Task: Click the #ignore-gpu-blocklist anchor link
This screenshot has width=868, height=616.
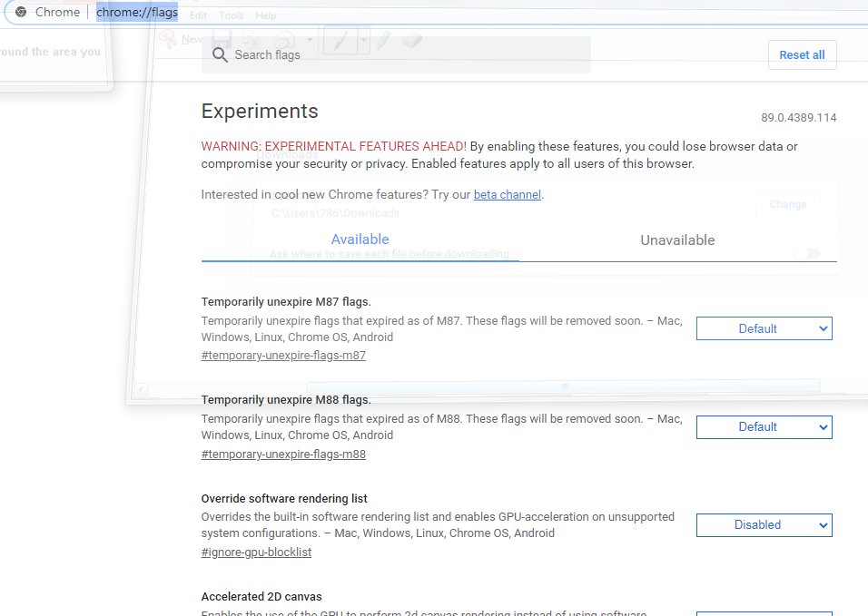Action: point(256,552)
